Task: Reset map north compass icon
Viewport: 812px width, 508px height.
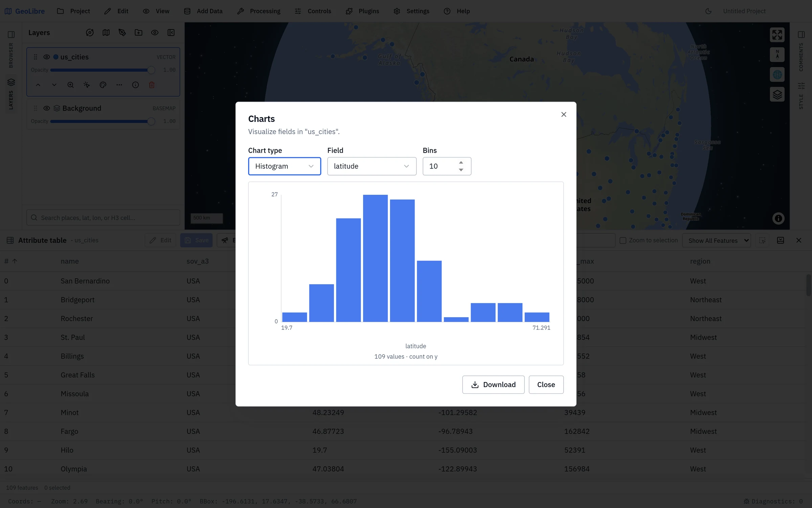Action: (x=777, y=55)
